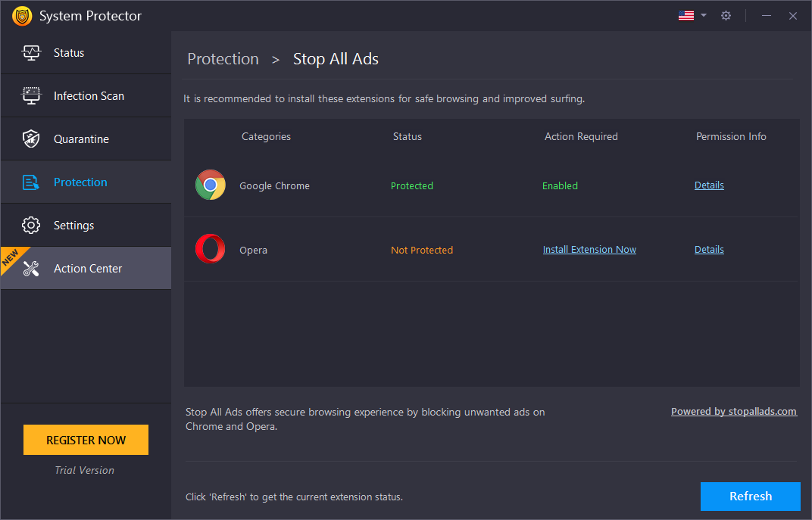This screenshot has width=812, height=520.
Task: Select the Status monitor icon in sidebar
Action: [31, 52]
